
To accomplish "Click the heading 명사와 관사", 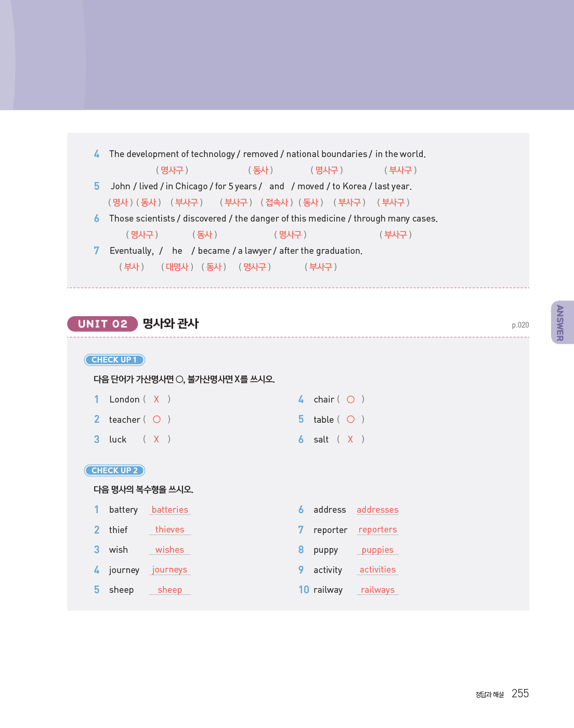I will tap(171, 323).
